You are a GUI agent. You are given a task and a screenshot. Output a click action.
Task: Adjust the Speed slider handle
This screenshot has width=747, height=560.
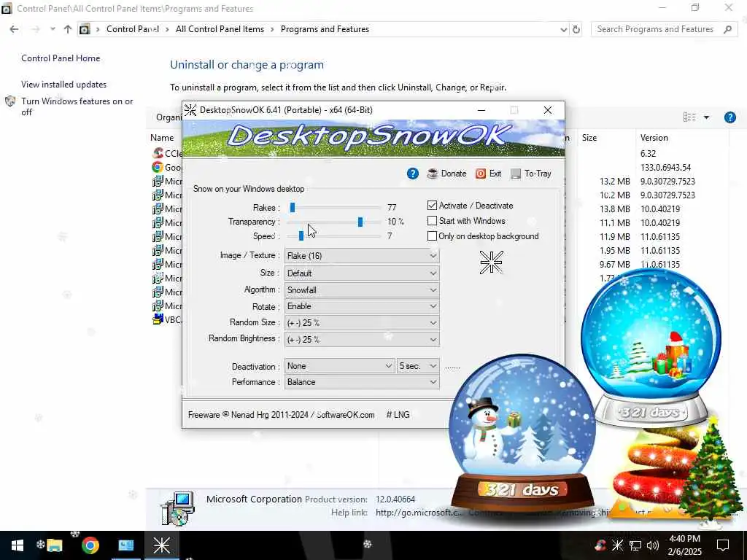click(x=301, y=236)
